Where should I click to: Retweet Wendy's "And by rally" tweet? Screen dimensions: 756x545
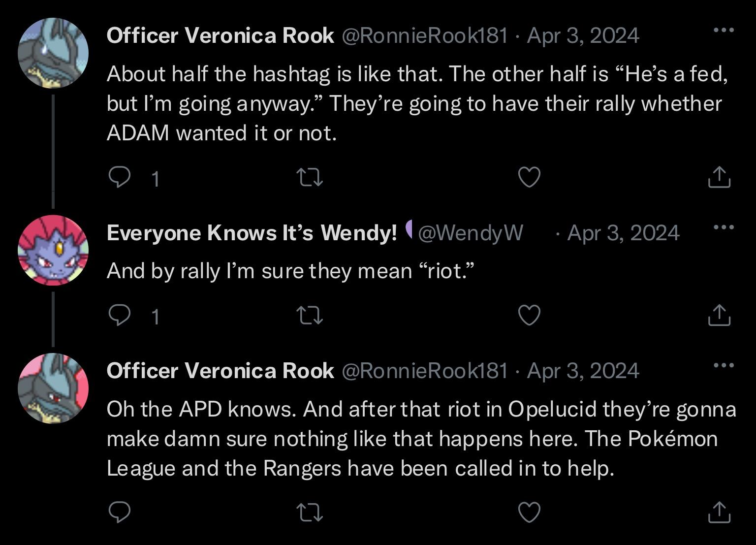click(x=311, y=315)
